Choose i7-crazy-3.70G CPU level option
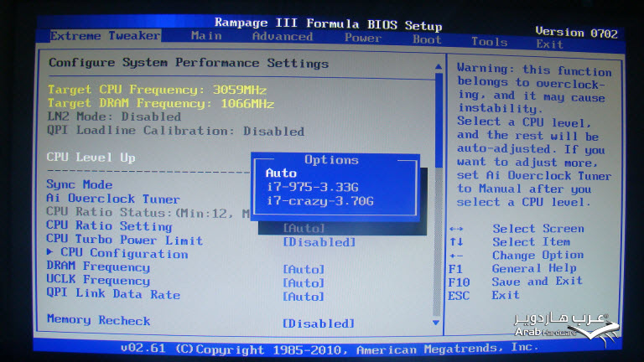The width and height of the screenshot is (644, 362). pos(320,201)
